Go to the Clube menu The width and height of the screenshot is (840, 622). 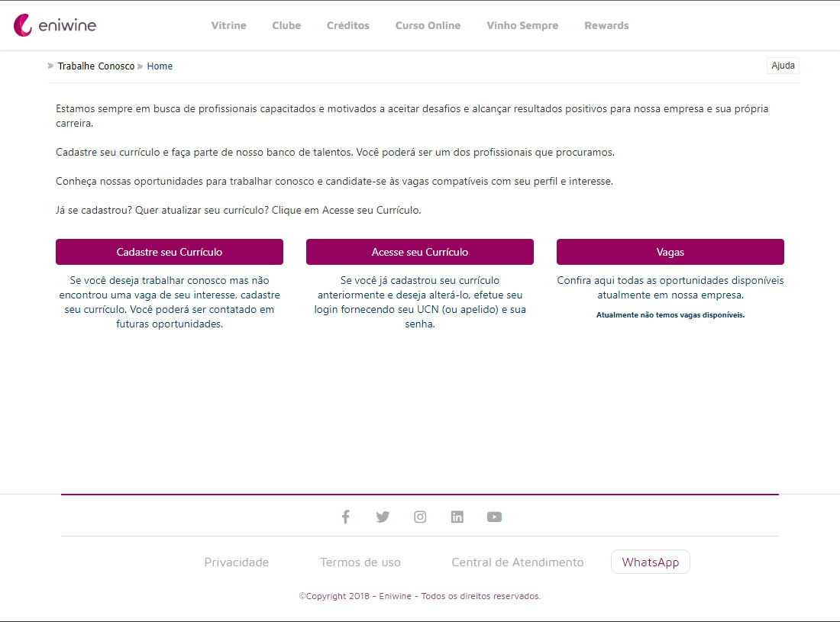pos(286,25)
